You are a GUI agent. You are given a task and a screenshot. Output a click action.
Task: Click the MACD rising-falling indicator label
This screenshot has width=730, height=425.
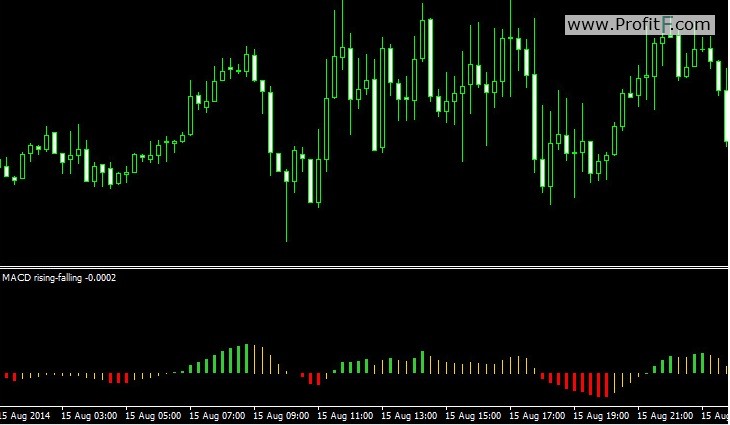point(42,277)
